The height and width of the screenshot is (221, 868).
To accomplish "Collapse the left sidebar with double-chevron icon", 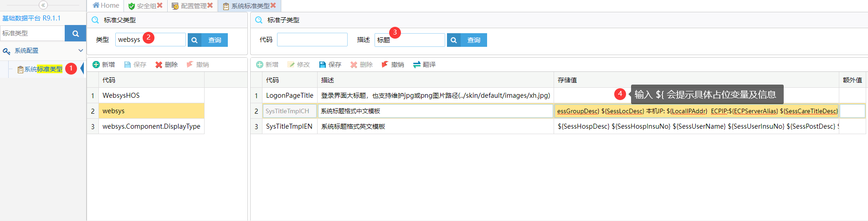I will 43,5.
